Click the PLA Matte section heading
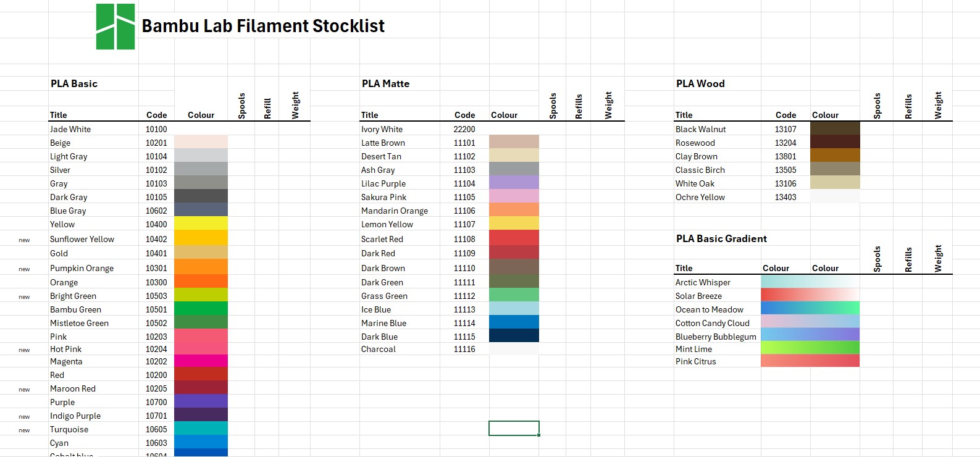980x457 pixels. [386, 84]
